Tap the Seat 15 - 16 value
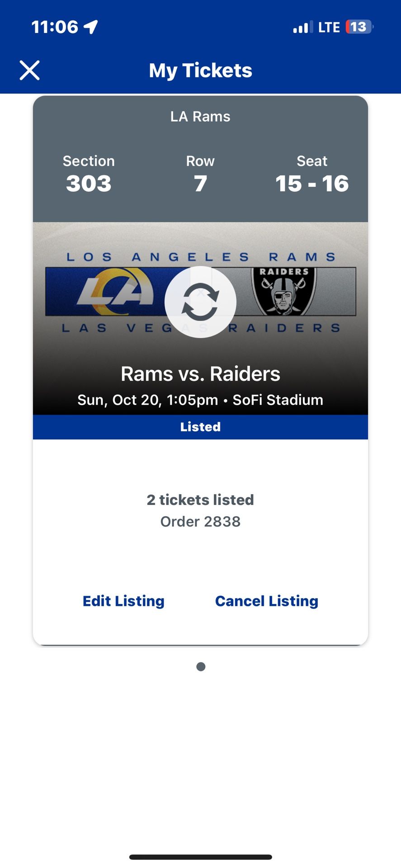This screenshot has height=868, width=401. click(312, 183)
